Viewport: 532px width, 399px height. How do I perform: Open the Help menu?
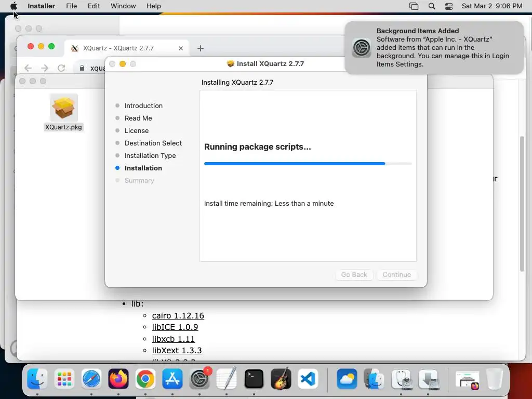(x=153, y=6)
